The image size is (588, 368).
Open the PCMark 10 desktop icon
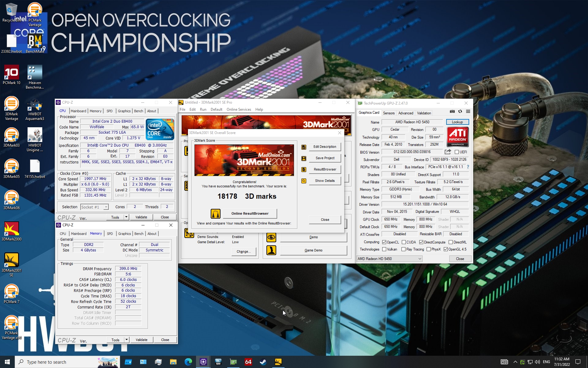tap(12, 75)
